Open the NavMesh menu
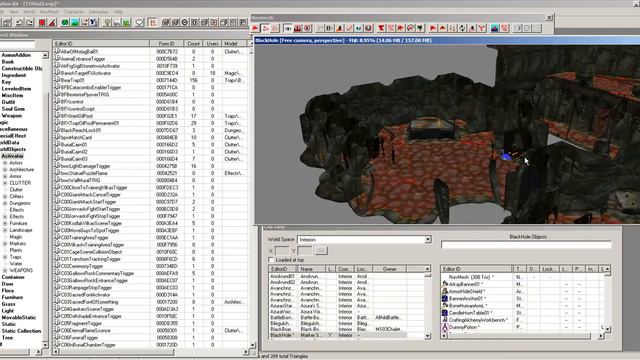The height and width of the screenshot is (360, 640). click(x=49, y=12)
